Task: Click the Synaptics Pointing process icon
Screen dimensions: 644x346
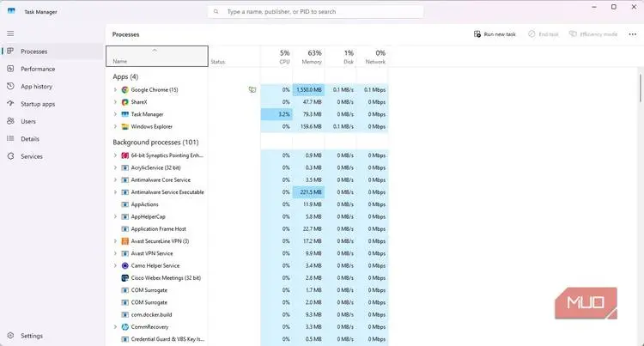Action: pos(125,155)
